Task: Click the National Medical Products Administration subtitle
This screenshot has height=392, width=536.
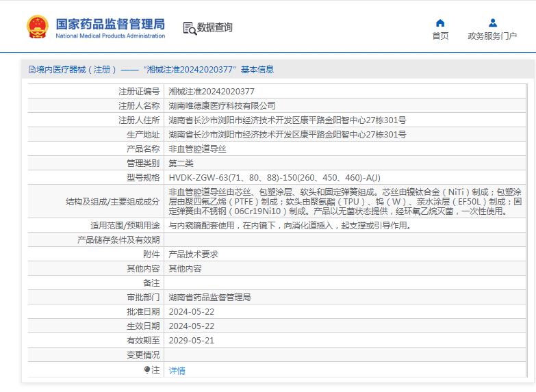Action: (110, 36)
